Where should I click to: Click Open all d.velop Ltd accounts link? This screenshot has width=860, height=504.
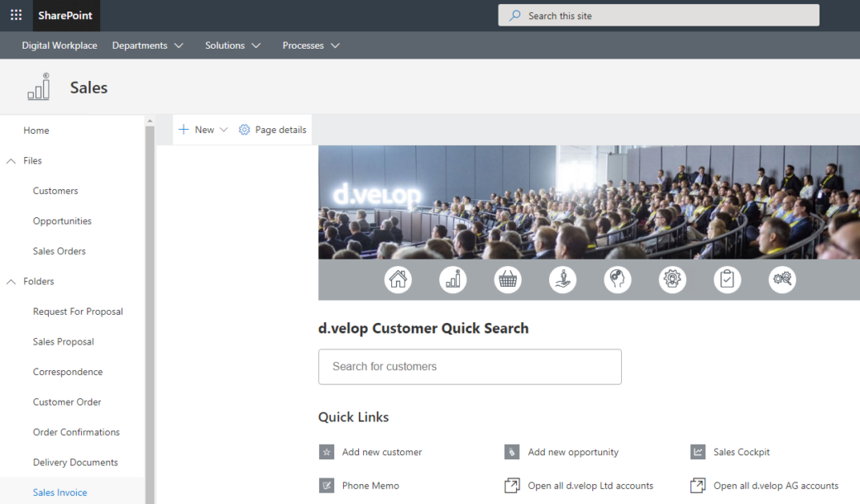pos(590,485)
